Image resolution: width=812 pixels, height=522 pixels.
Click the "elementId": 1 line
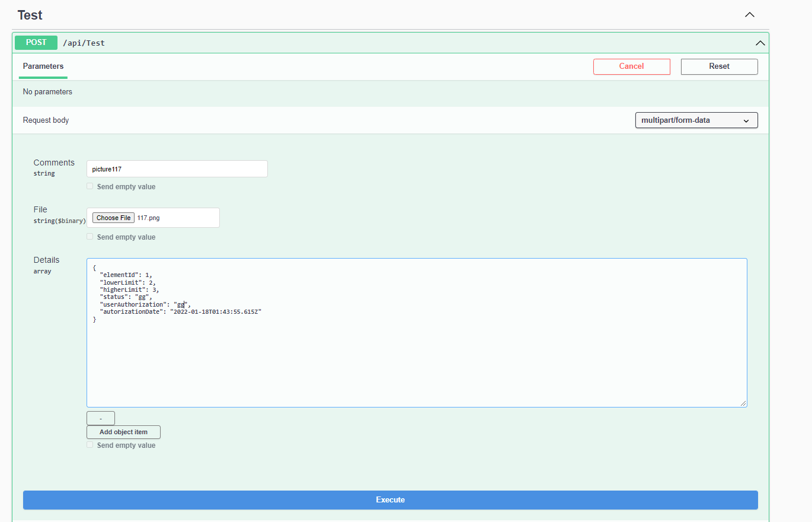pyautogui.click(x=126, y=275)
